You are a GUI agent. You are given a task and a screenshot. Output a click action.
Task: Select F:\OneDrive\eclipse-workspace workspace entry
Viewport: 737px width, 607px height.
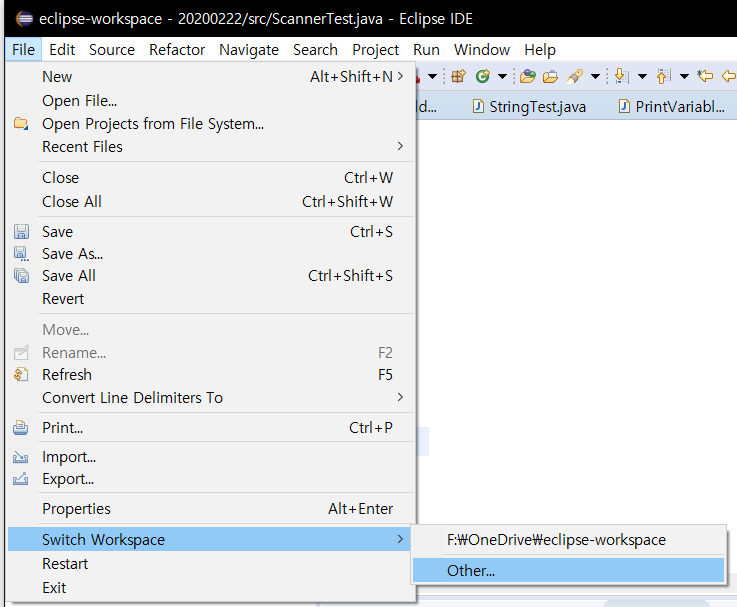pyautogui.click(x=568, y=540)
